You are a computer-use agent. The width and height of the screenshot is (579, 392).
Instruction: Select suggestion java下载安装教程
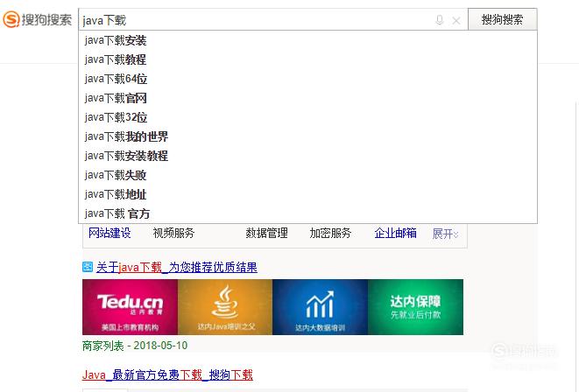click(x=307, y=156)
